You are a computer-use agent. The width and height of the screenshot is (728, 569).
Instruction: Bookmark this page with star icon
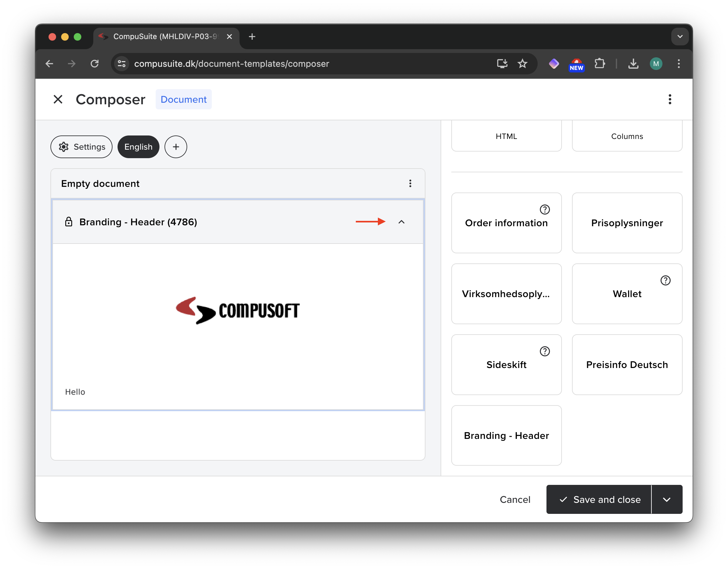(522, 64)
